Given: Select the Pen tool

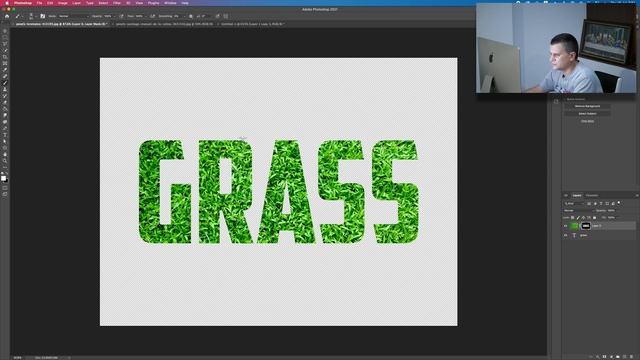Looking at the screenshot, I should pyautogui.click(x=5, y=129).
